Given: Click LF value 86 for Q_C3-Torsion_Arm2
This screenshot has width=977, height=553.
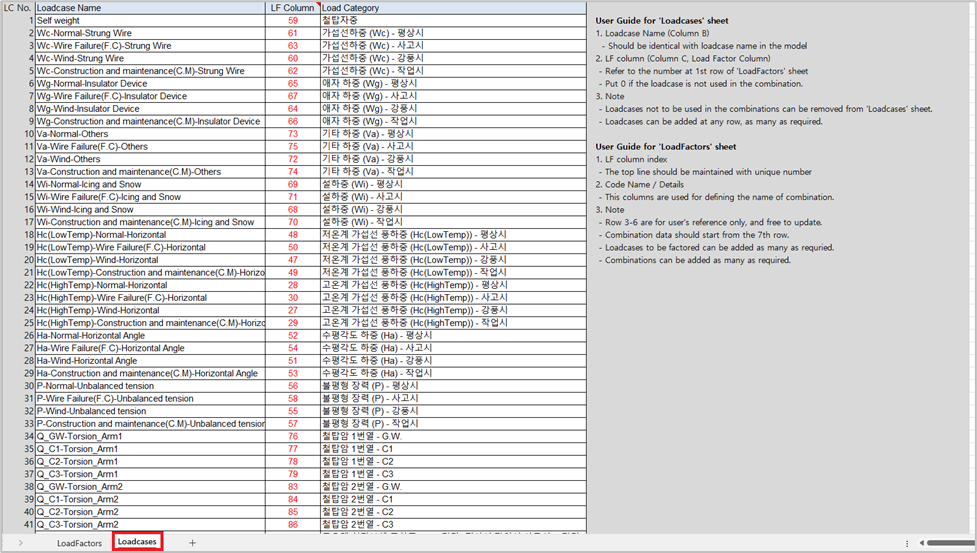Looking at the screenshot, I should [293, 524].
